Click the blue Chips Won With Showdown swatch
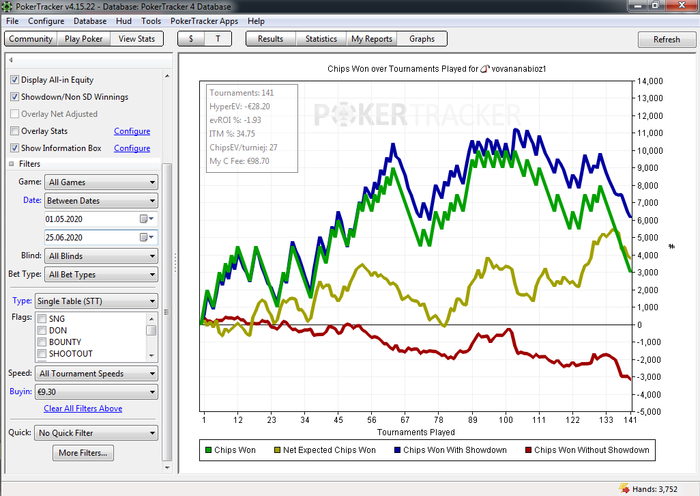Viewport: 700px width, 496px height. coord(397,450)
